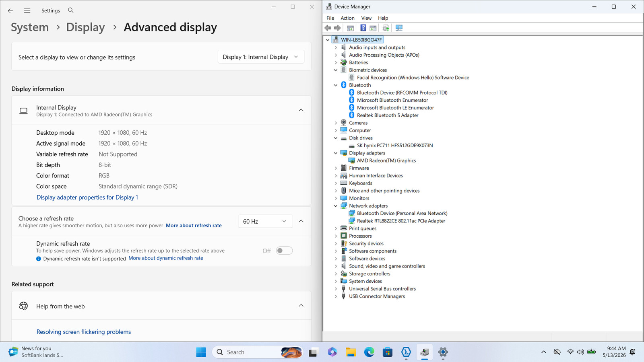This screenshot has width=644, height=362.
Task: Select SK hynix PC711 disk drive
Action: [395, 146]
